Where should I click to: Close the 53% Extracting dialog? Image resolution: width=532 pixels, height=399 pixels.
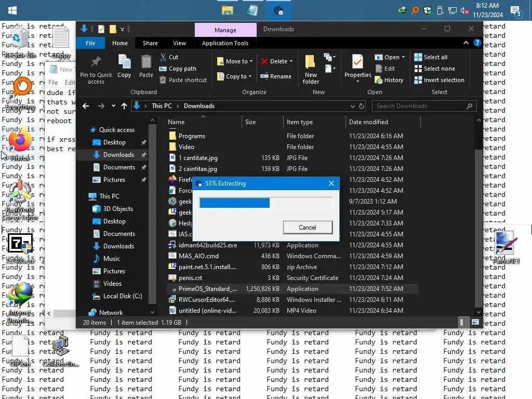331,183
